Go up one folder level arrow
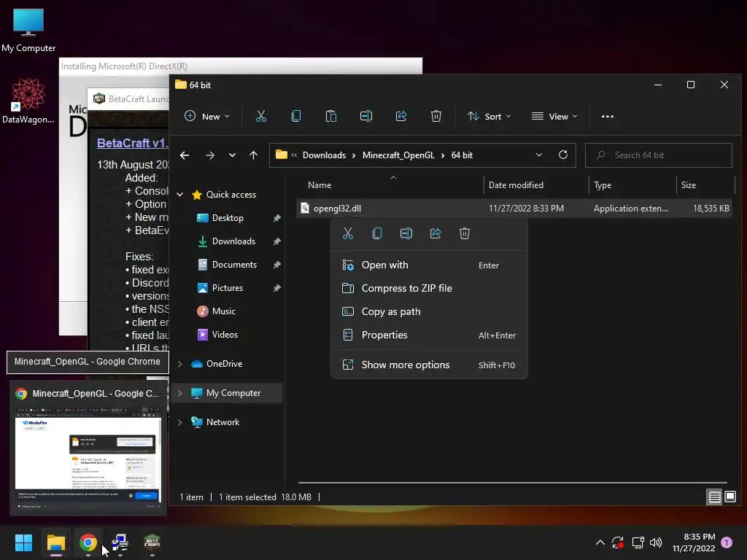Screen dimensions: 747x560 pos(253,155)
